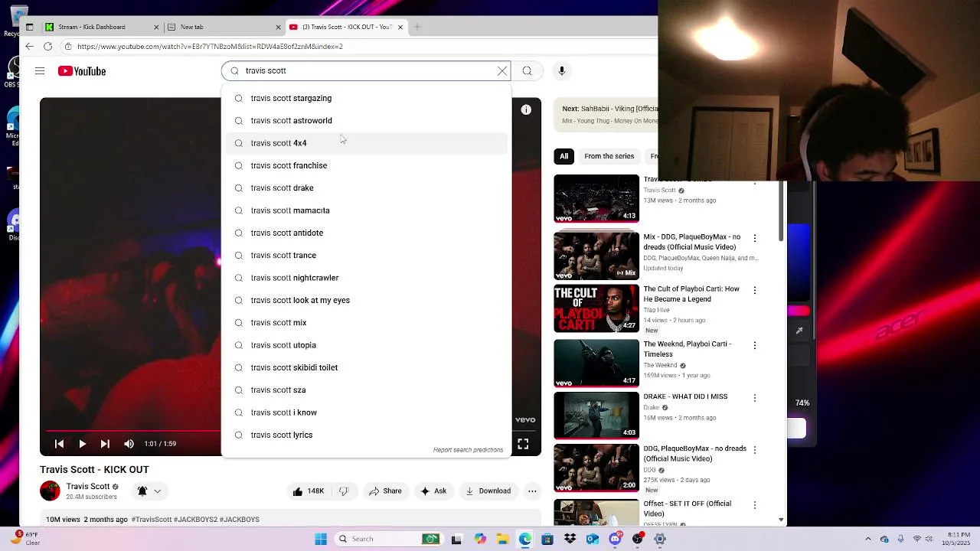The image size is (980, 551).
Task: Select suggestion travis scott franchise
Action: tap(367, 165)
